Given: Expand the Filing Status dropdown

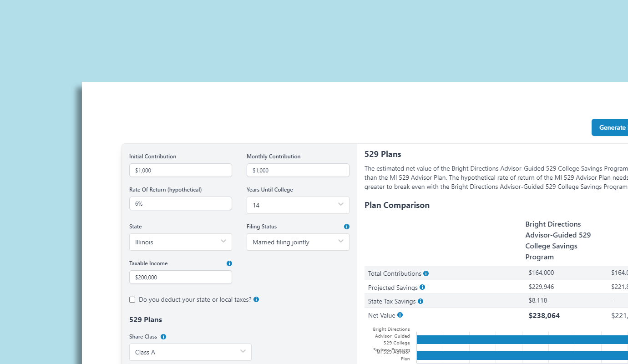Looking at the screenshot, I should click(x=298, y=242).
